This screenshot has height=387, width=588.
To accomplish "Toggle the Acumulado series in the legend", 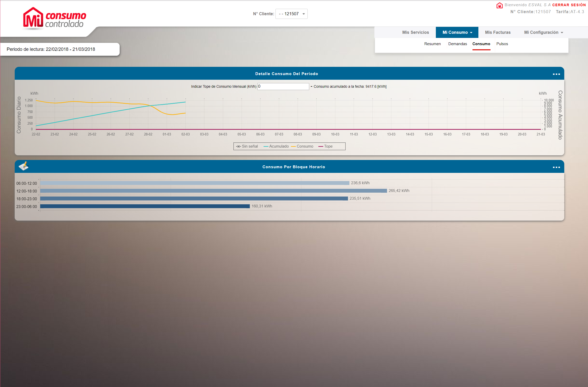I will click(x=276, y=146).
